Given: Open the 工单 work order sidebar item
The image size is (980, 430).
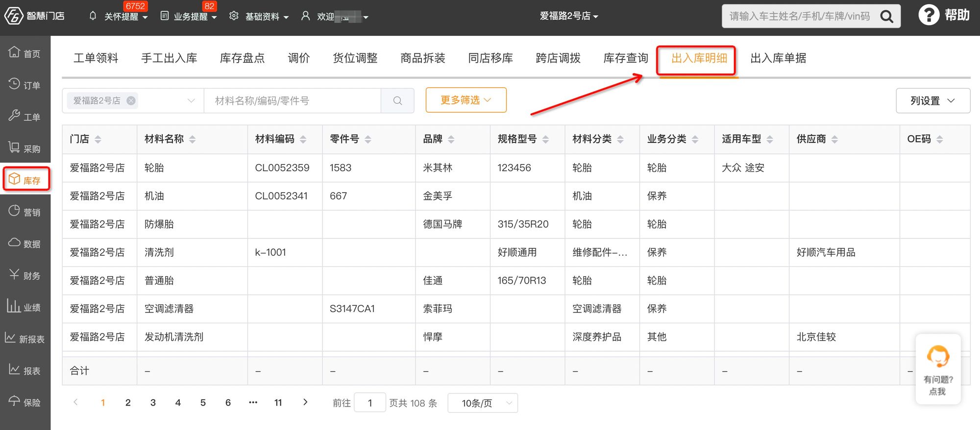Looking at the screenshot, I should tap(25, 117).
